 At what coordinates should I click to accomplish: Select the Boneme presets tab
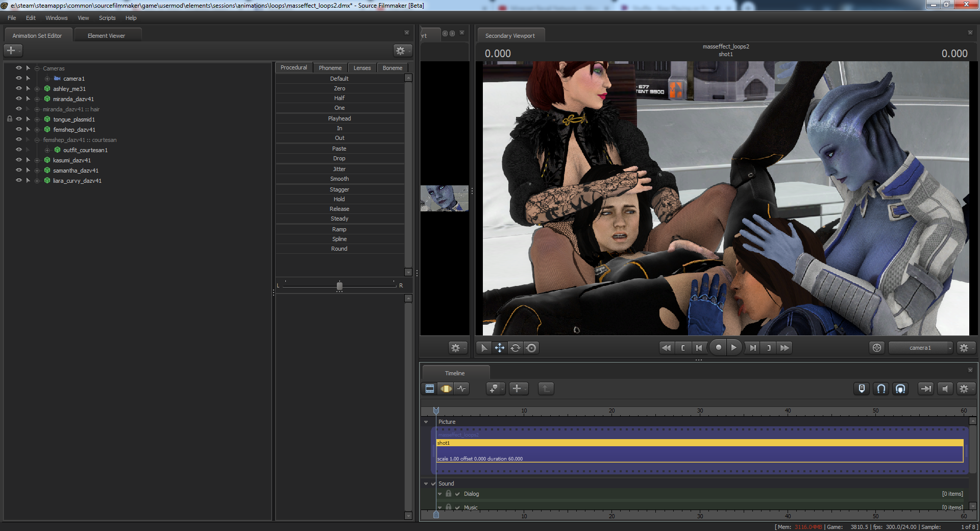point(393,68)
